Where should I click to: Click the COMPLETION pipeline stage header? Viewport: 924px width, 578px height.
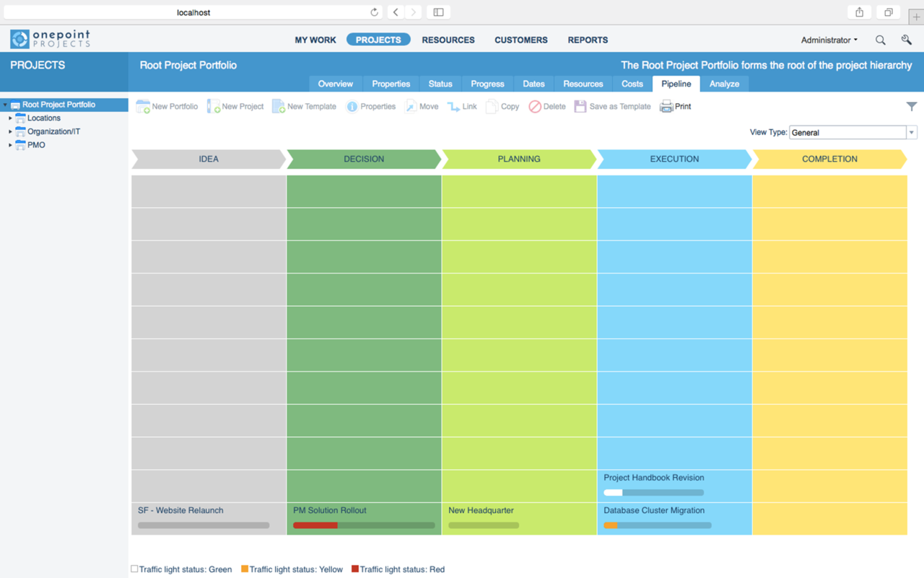[x=829, y=159]
